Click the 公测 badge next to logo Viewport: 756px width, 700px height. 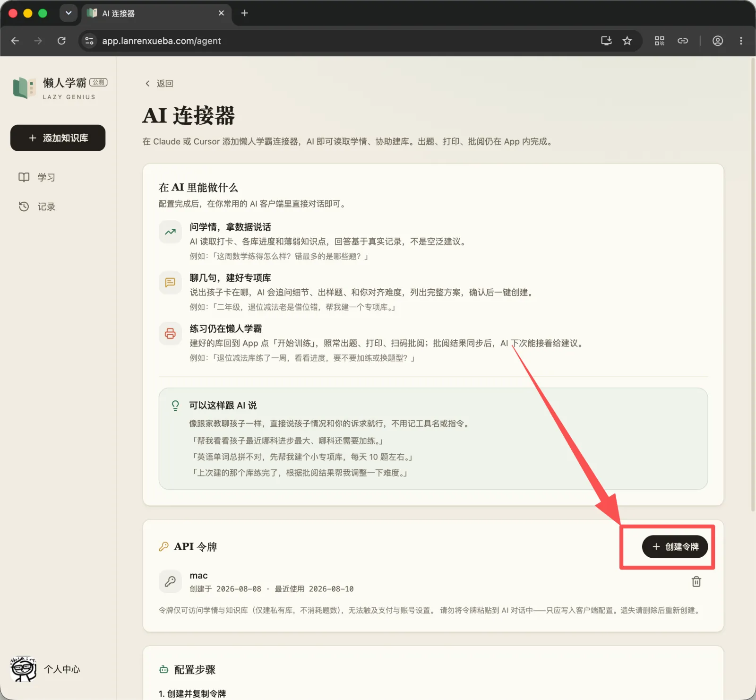(x=98, y=82)
